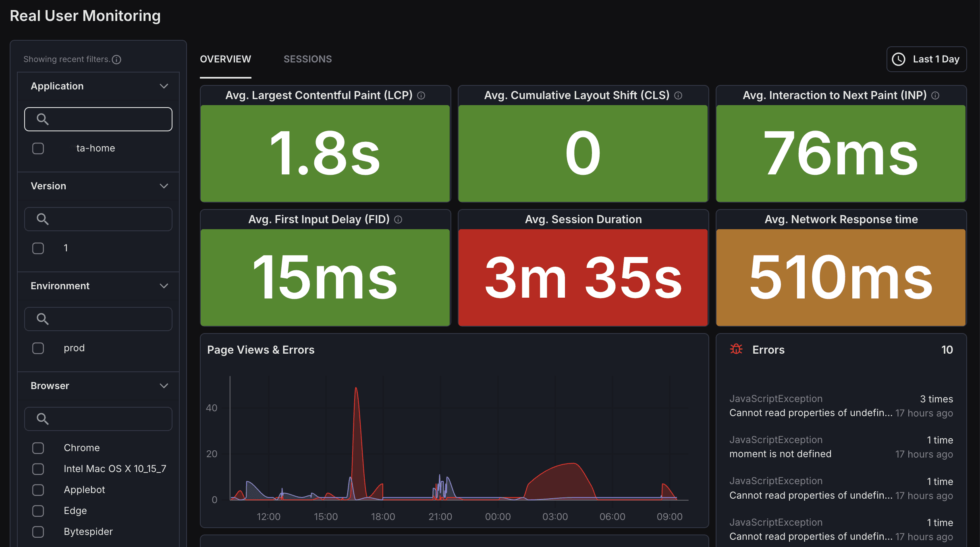Check the ta-home application checkbox
Viewport: 980px width, 547px height.
(38, 148)
